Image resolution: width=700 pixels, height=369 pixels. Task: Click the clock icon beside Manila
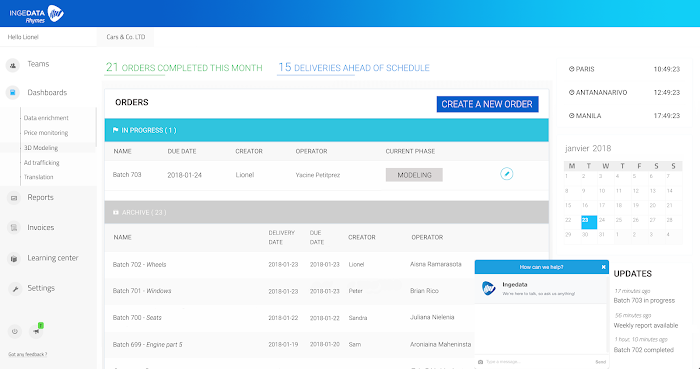(571, 116)
